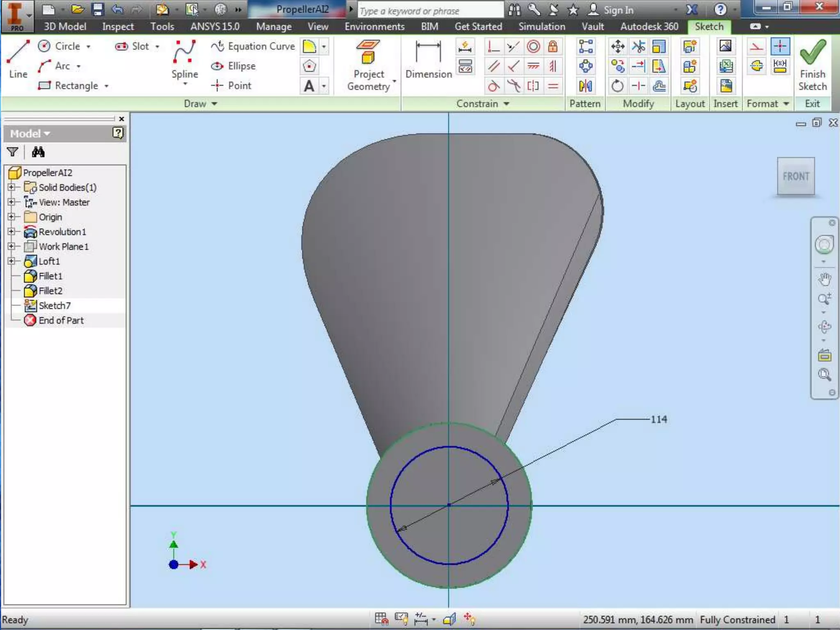Viewport: 840px width, 630px height.
Task: Toggle snap to grid in status bar
Action: (x=381, y=619)
